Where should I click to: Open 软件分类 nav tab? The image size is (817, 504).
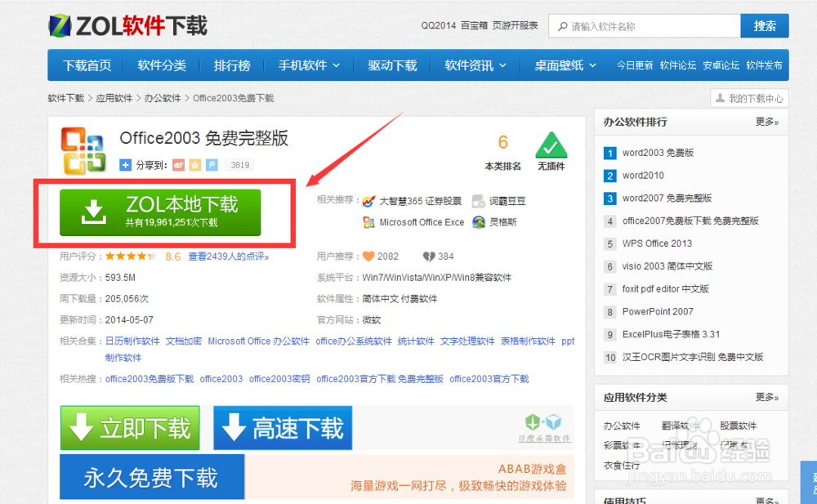[162, 65]
